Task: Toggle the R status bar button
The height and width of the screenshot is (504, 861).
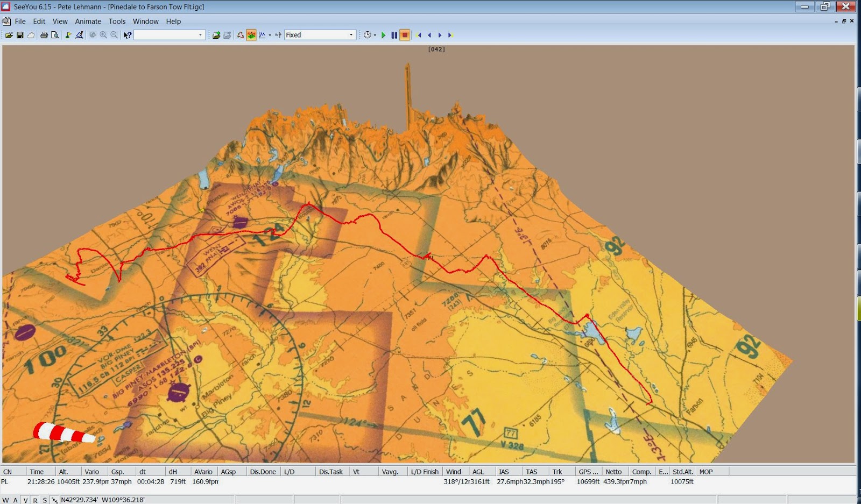Action: (x=35, y=500)
